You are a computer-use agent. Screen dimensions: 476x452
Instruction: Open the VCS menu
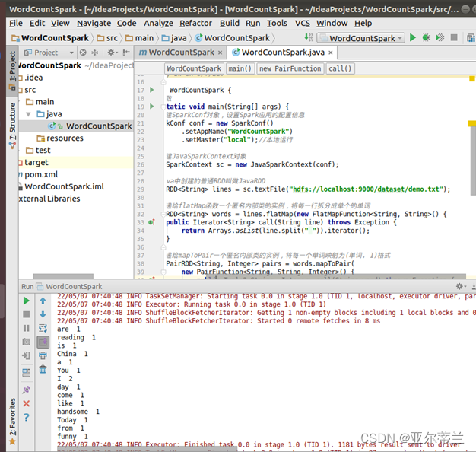pos(303,23)
